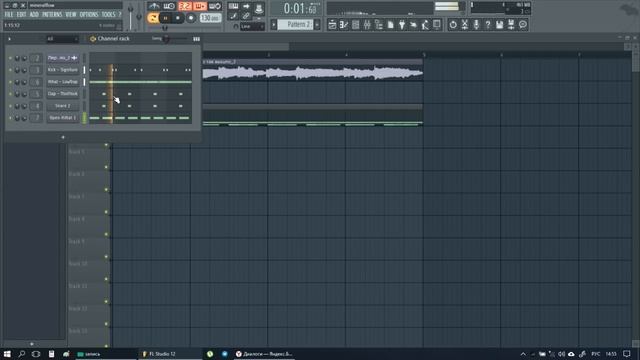Add a channel with the plus button
The width and height of the screenshot is (640, 360).
click(x=63, y=137)
